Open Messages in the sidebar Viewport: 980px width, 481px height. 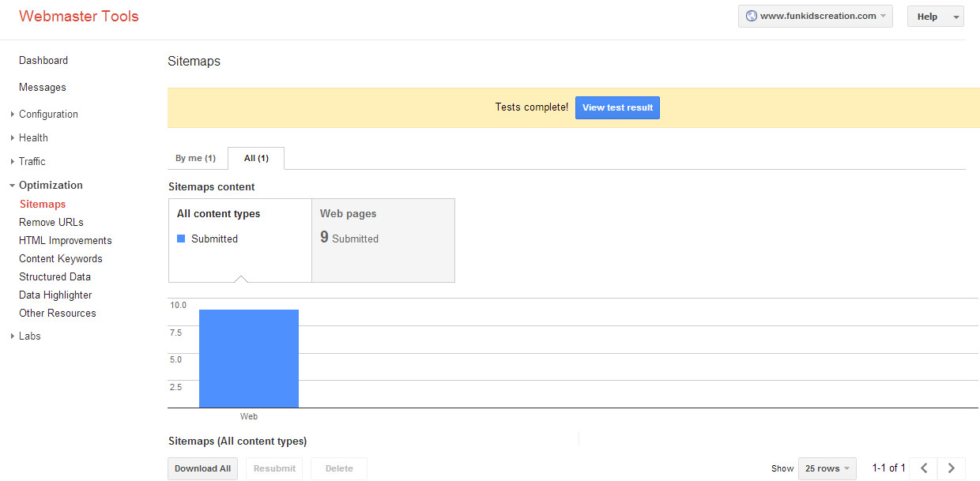[43, 87]
